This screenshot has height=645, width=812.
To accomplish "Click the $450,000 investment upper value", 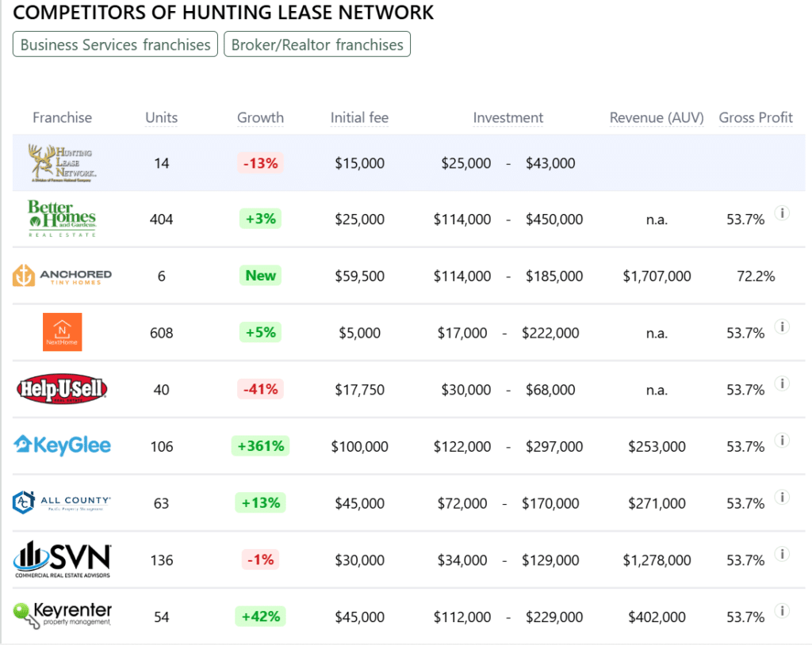I will click(554, 219).
